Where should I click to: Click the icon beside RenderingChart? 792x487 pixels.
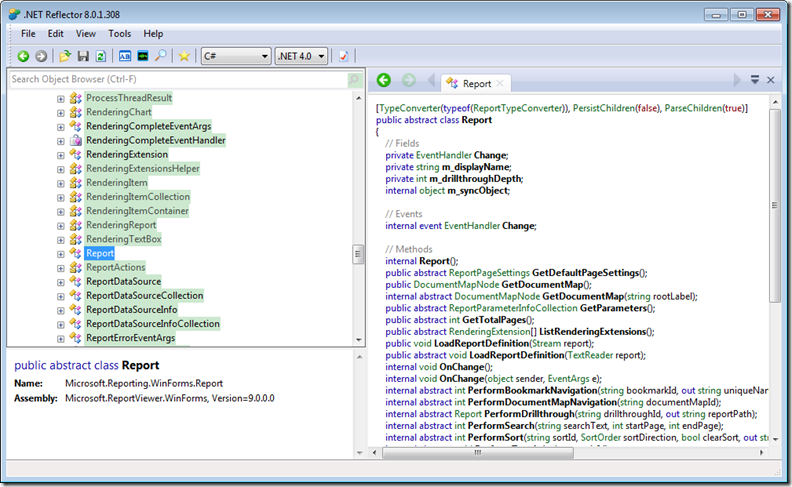tap(76, 112)
